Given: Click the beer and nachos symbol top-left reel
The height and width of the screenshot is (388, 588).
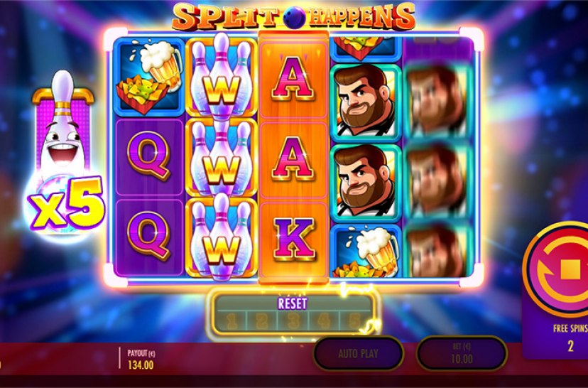Looking at the screenshot, I should pos(149,77).
